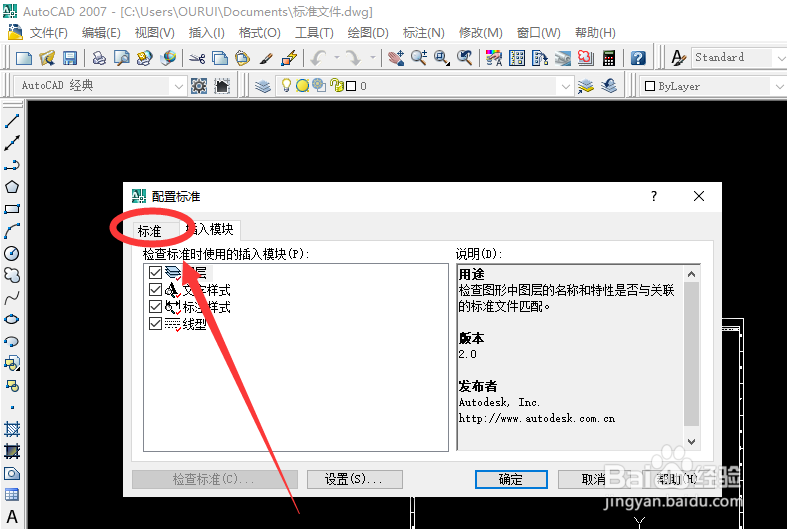Image resolution: width=787 pixels, height=529 pixels.
Task: Uncheck the 标注样式 plug-in checkbox
Action: (155, 307)
